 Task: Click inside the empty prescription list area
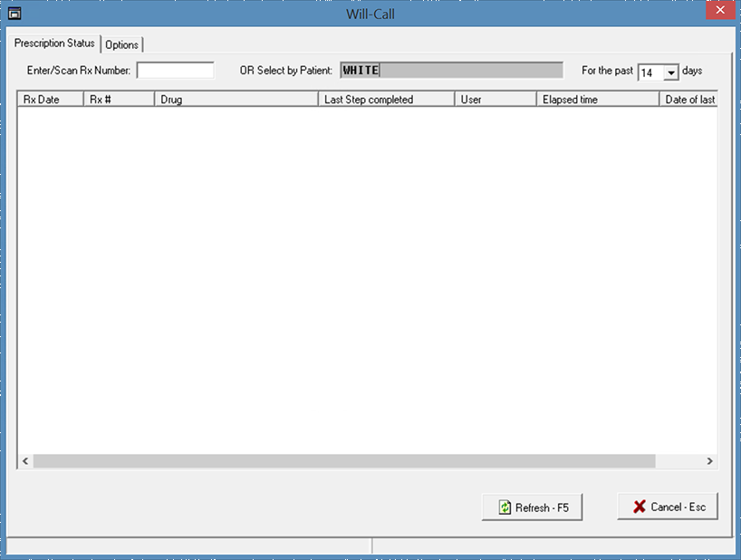click(x=362, y=272)
